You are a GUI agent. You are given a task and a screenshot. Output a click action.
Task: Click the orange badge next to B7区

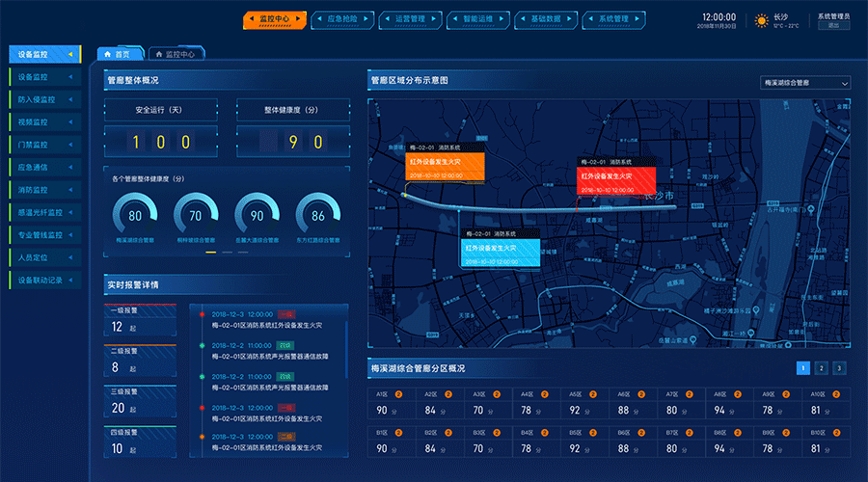click(x=690, y=433)
